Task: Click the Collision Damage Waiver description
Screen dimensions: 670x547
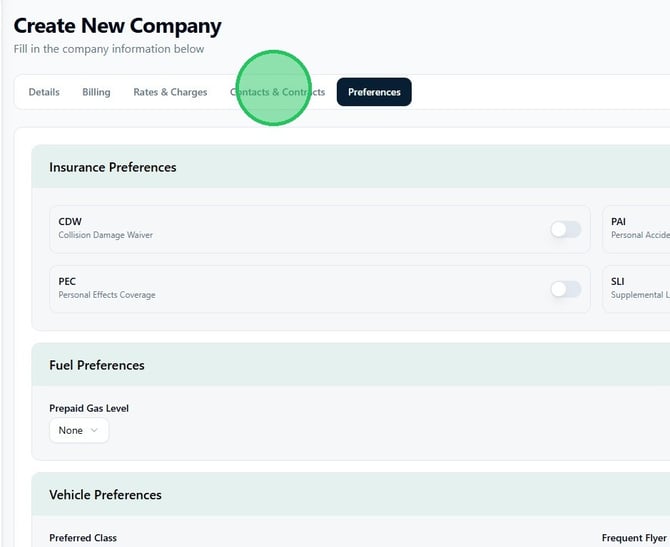Action: (106, 235)
